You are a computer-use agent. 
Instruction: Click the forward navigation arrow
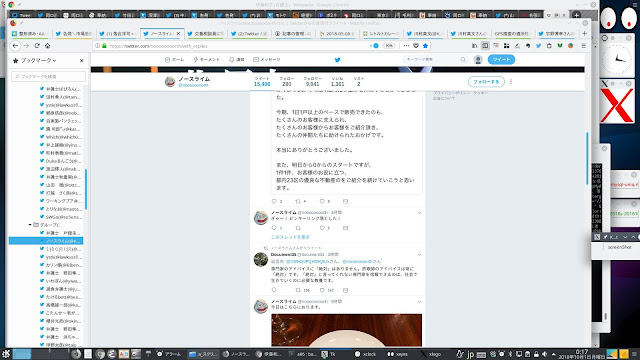27,46
